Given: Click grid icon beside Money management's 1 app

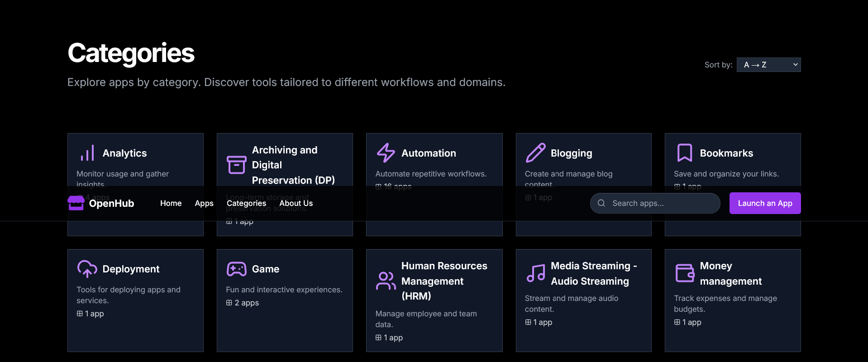Looking at the screenshot, I should 677,322.
